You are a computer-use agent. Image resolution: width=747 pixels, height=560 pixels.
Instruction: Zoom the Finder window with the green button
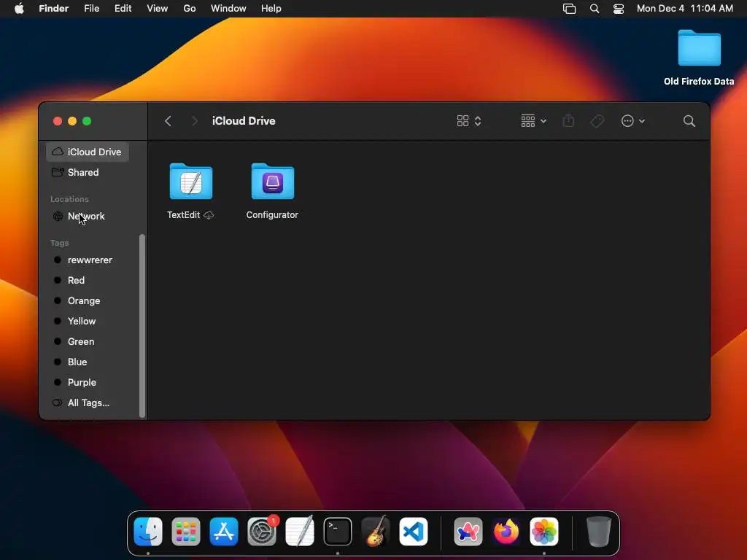(87, 121)
